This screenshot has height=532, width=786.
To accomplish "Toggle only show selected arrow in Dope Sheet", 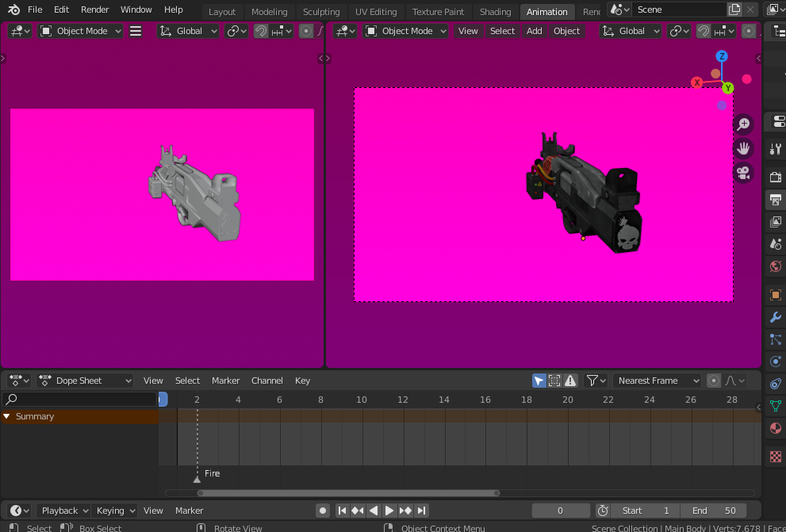I will tap(539, 381).
